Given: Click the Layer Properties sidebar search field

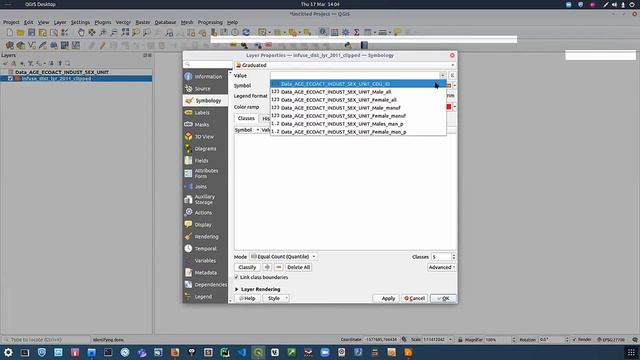Looking at the screenshot, I should point(208,64).
